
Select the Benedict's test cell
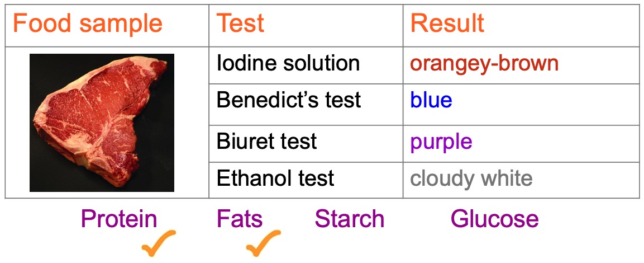point(289,100)
